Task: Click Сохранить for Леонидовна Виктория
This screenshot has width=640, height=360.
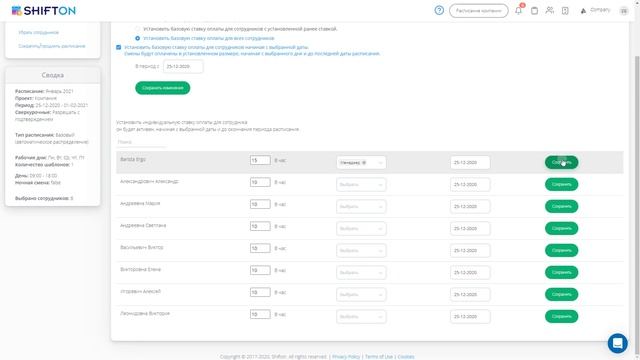Action: [x=561, y=317]
